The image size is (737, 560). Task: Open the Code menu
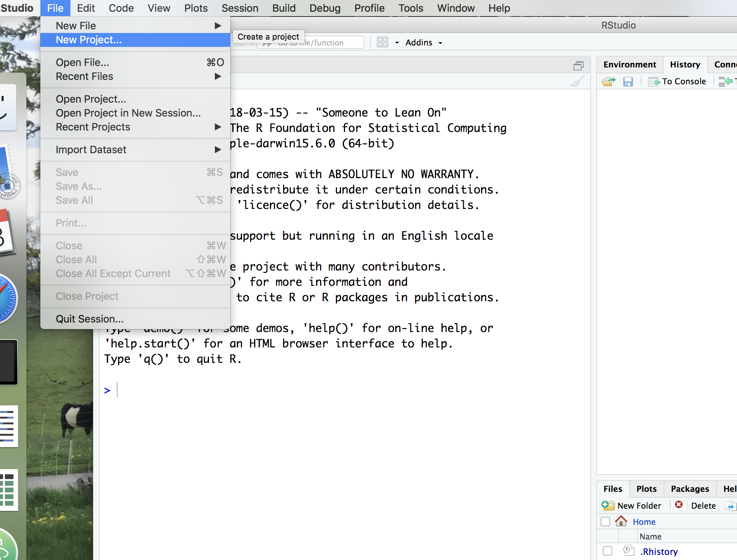click(x=121, y=8)
